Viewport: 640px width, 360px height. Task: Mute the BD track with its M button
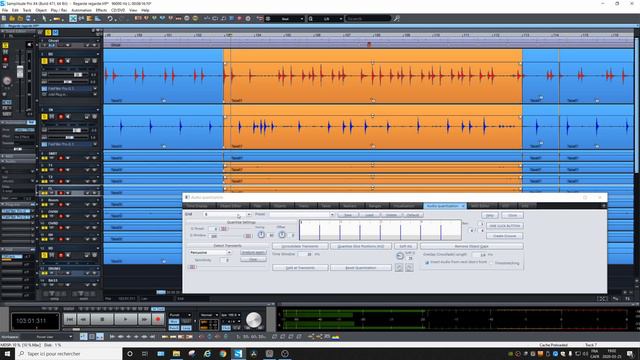click(x=52, y=61)
